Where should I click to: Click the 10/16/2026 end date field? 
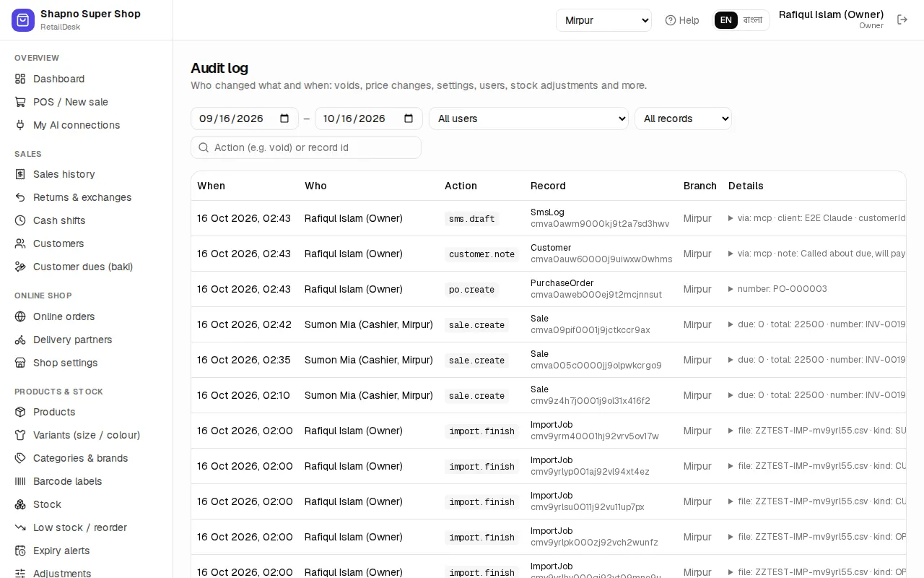tap(369, 118)
